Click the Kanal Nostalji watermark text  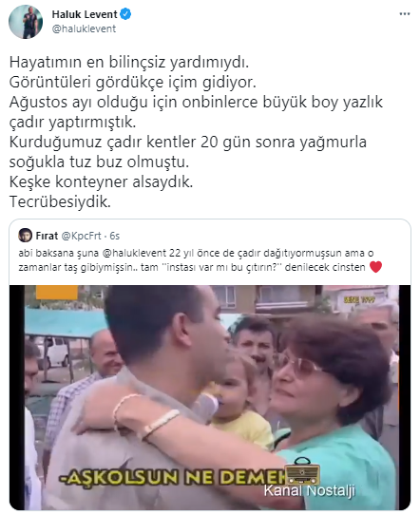(x=310, y=491)
